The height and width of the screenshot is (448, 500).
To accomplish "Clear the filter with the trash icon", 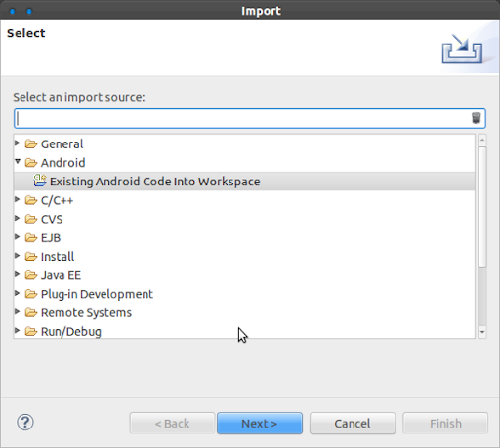I will click(x=477, y=118).
